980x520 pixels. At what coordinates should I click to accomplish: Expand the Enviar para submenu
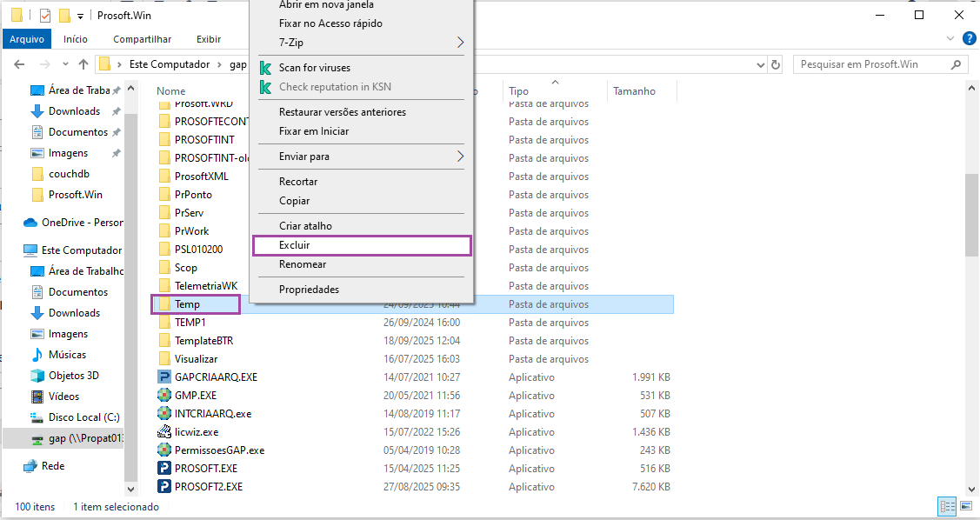point(460,157)
